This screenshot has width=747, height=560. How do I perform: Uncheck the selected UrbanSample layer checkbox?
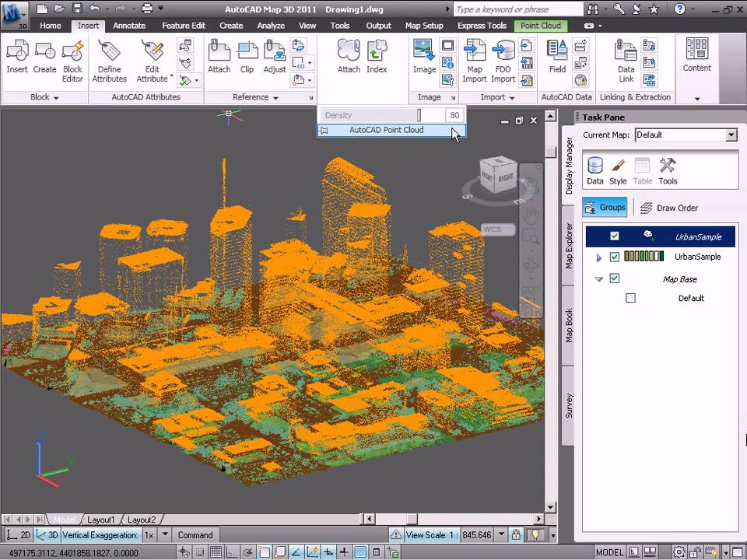point(615,236)
